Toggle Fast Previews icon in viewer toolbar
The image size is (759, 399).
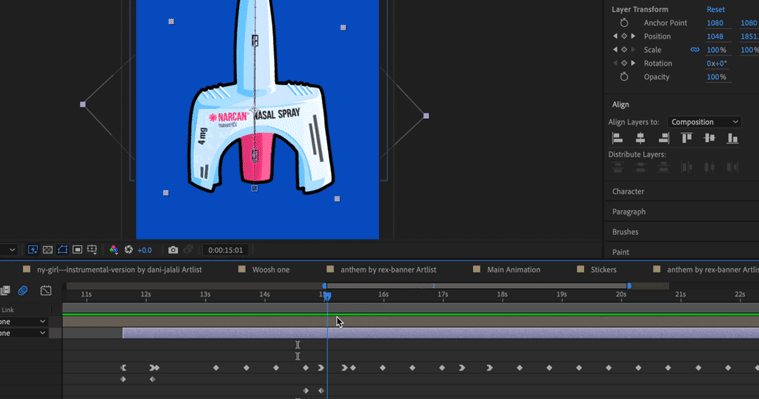(32, 250)
